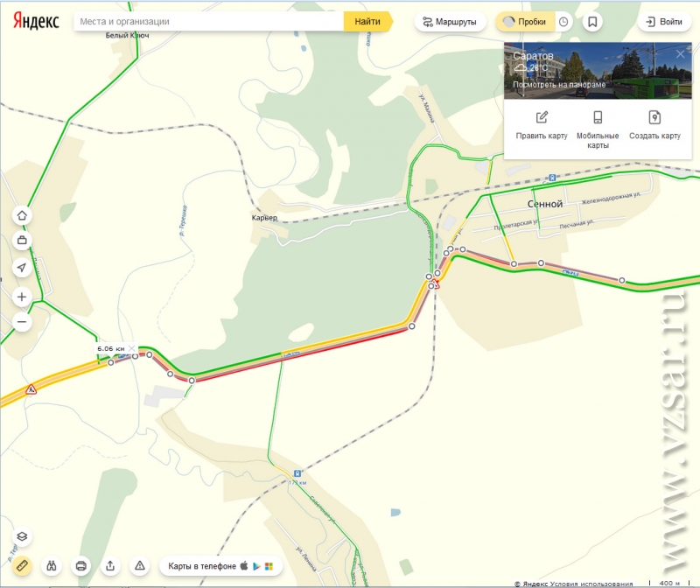This screenshot has width=700, height=588.
Task: Zoom out with the minus button
Action: 22,322
